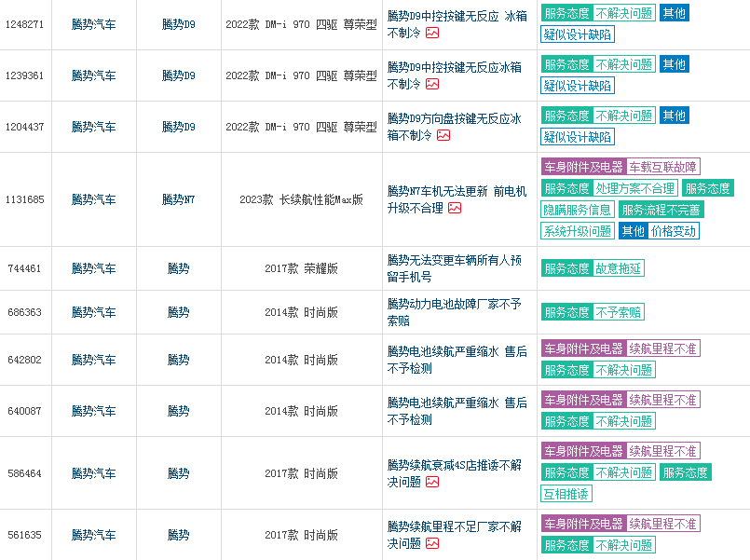Select complaint number 1248271
This screenshot has width=750, height=560.
(x=24, y=24)
